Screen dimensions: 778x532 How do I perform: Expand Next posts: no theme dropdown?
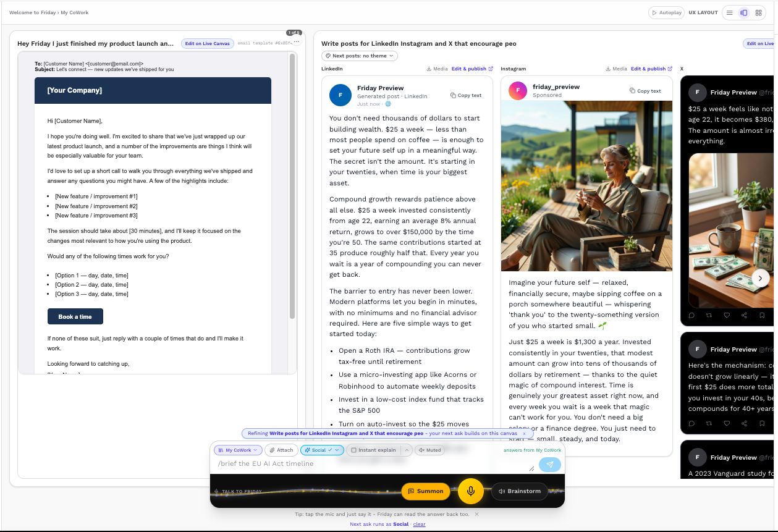360,56
